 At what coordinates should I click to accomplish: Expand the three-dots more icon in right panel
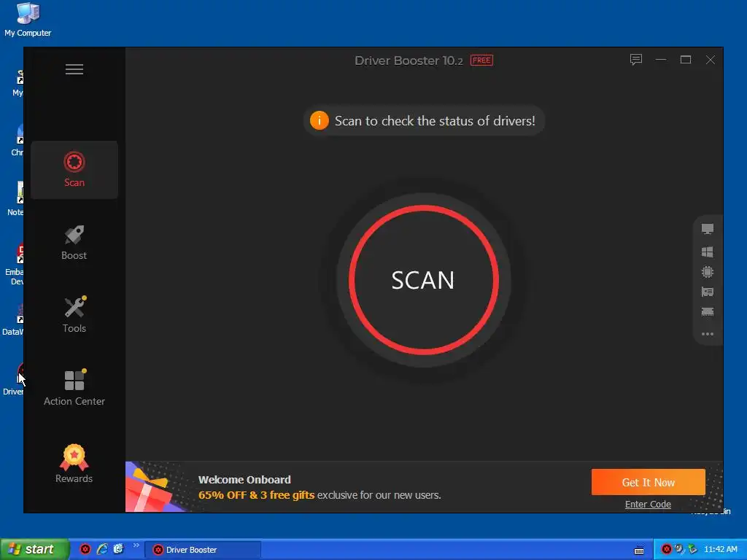click(x=708, y=334)
